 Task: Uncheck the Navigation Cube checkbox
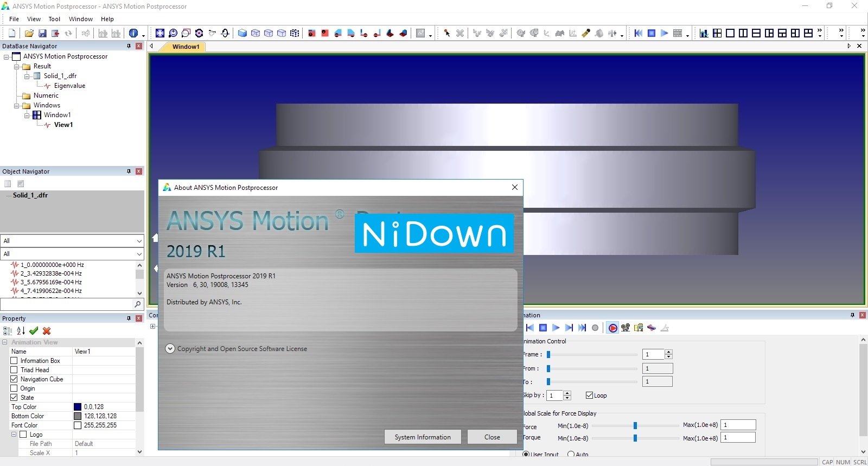pos(14,379)
